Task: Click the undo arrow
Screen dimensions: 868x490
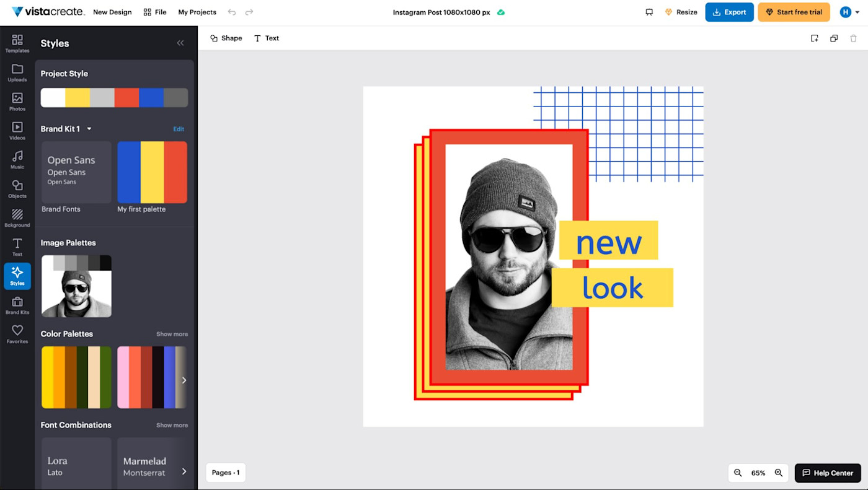Action: click(232, 12)
